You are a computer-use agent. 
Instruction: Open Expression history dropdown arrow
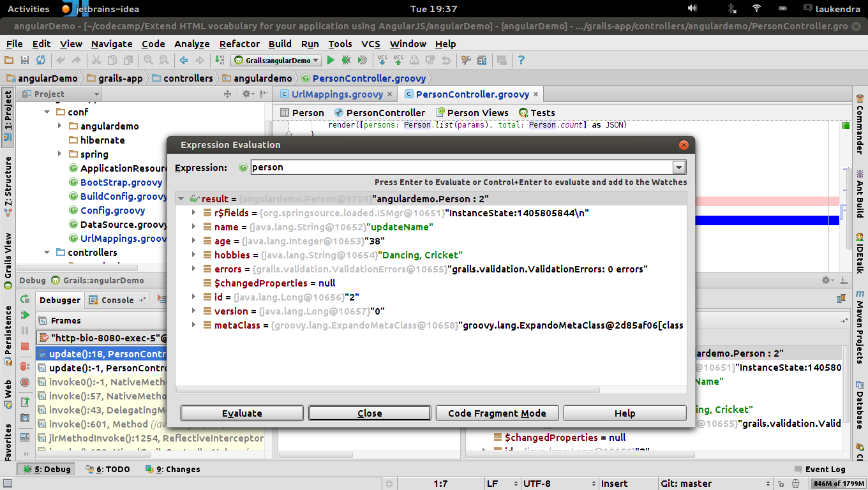(680, 168)
